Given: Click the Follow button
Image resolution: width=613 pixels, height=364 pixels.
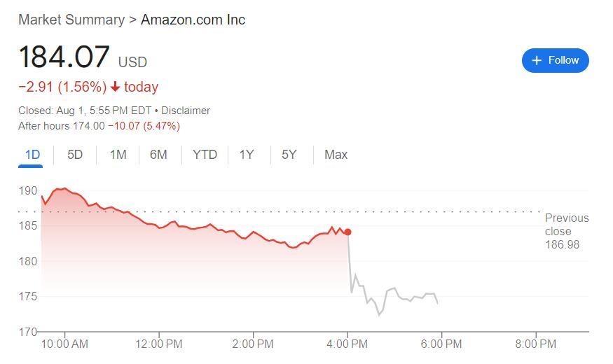Looking at the screenshot, I should point(555,60).
